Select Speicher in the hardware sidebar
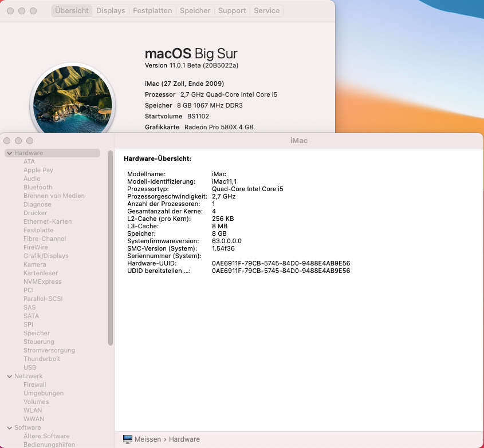This screenshot has height=448, width=484. tap(37, 334)
